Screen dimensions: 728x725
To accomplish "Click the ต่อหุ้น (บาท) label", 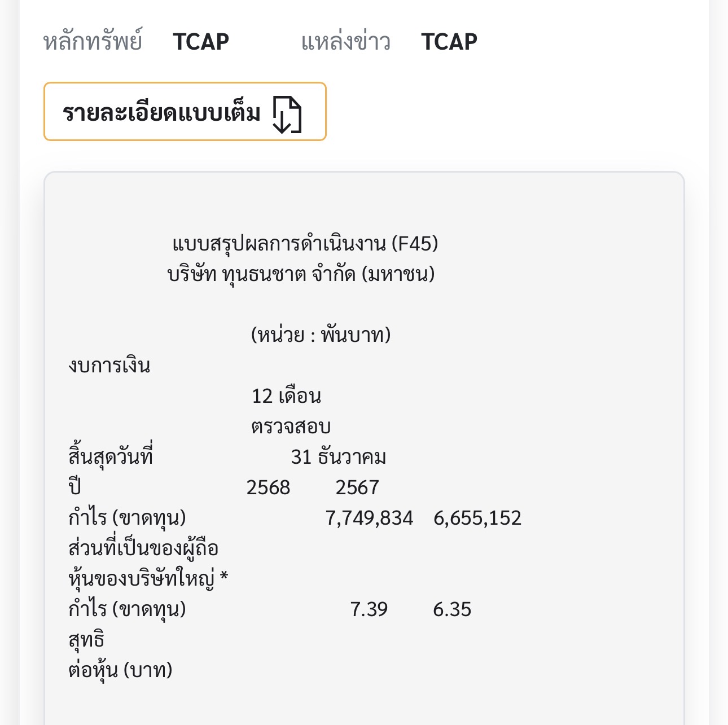I will 120,670.
